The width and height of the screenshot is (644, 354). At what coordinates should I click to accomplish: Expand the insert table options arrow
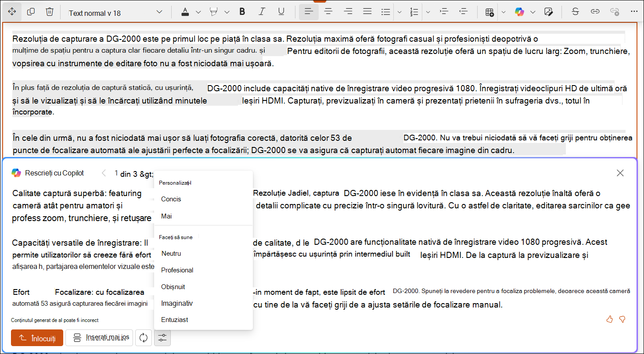(x=504, y=12)
